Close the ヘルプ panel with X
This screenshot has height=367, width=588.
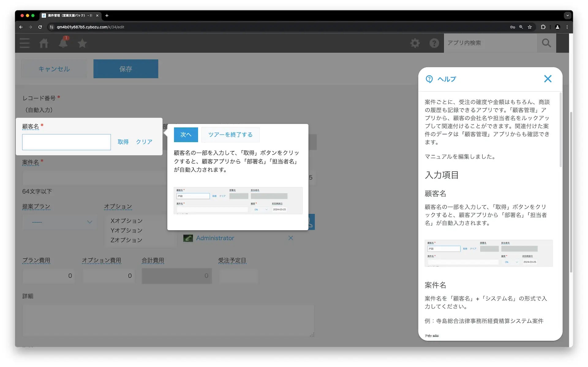[x=548, y=79]
